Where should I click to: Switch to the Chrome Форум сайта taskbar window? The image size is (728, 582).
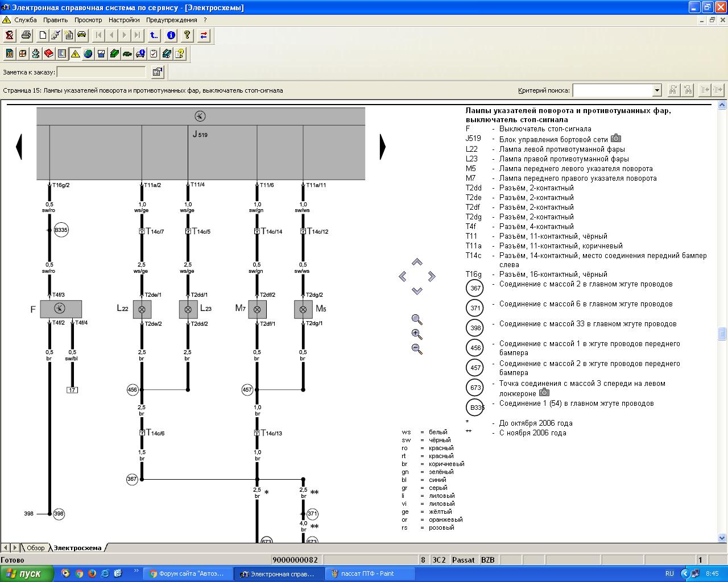189,573
